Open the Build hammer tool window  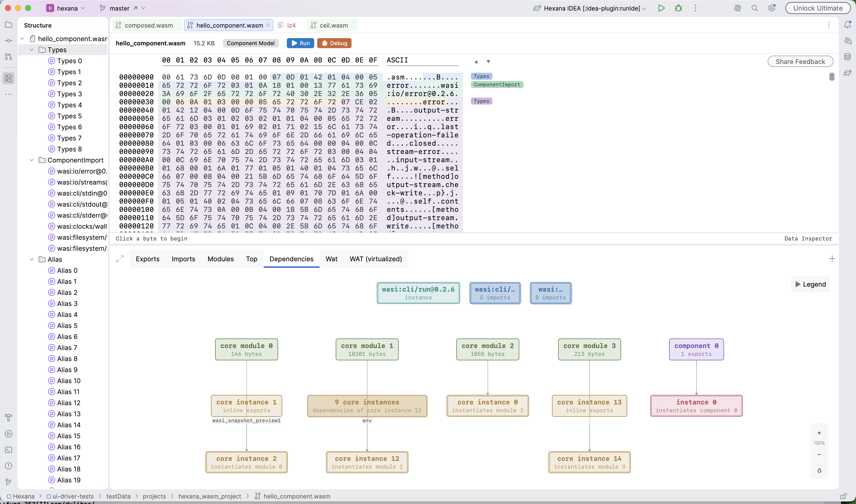9,418
